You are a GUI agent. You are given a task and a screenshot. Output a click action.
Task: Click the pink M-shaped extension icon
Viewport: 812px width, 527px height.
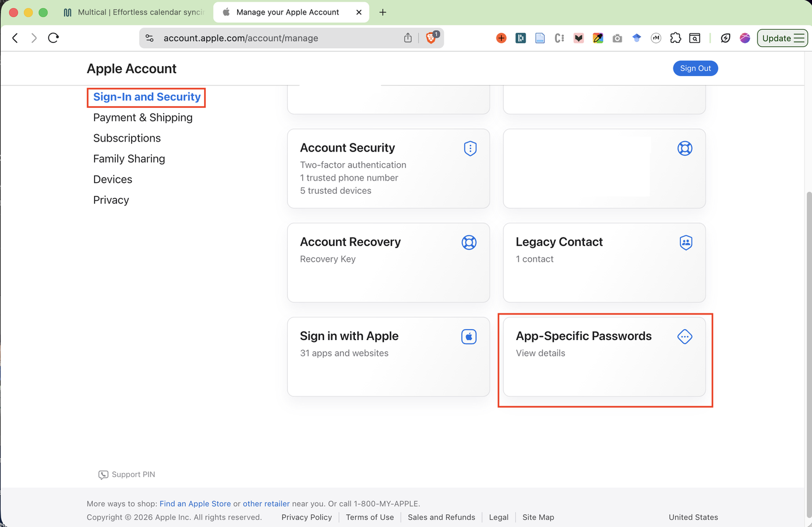pos(579,38)
